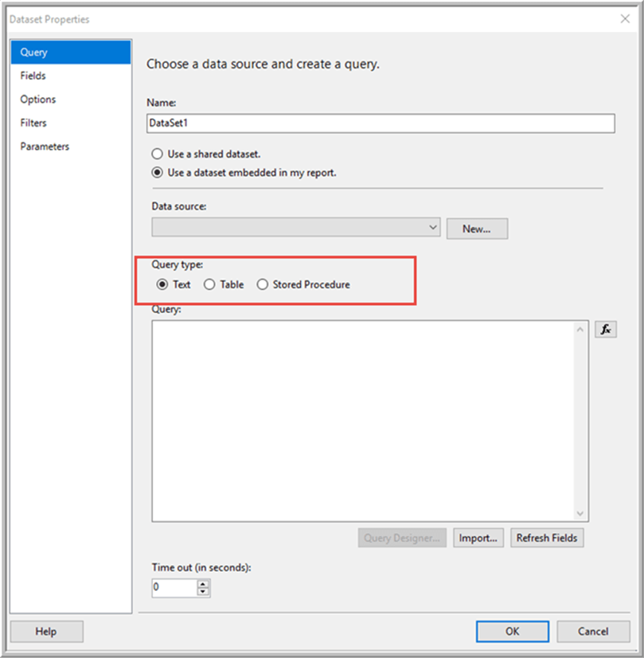This screenshot has height=658, width=644.
Task: Click the Import... button
Action: click(478, 538)
